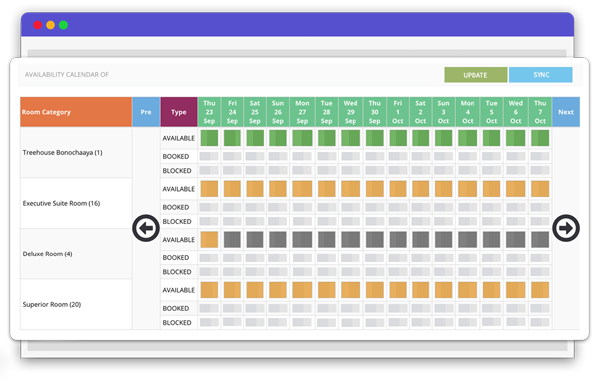
Task: Select the Type column header
Action: (179, 112)
